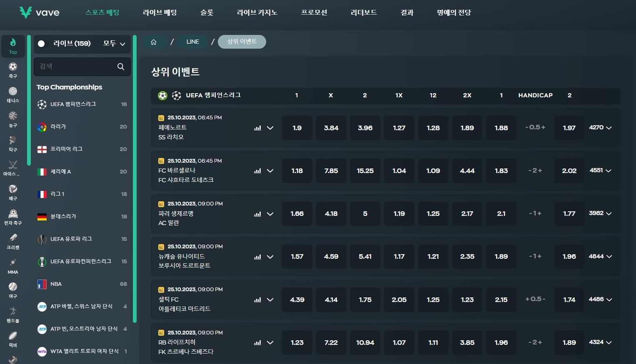This screenshot has width=636, height=364.
Task: Select the 테니스 tennis sidebar icon
Action: point(13,91)
